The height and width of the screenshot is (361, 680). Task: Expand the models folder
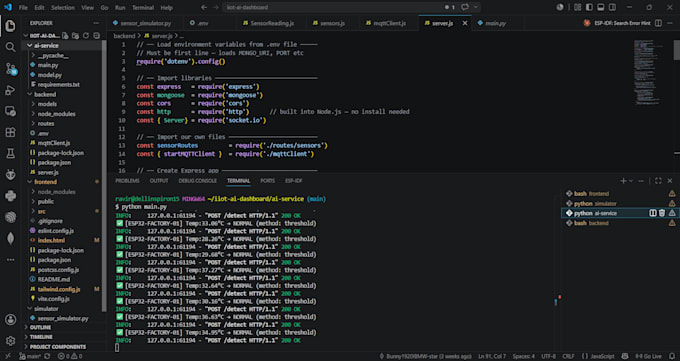pos(33,104)
